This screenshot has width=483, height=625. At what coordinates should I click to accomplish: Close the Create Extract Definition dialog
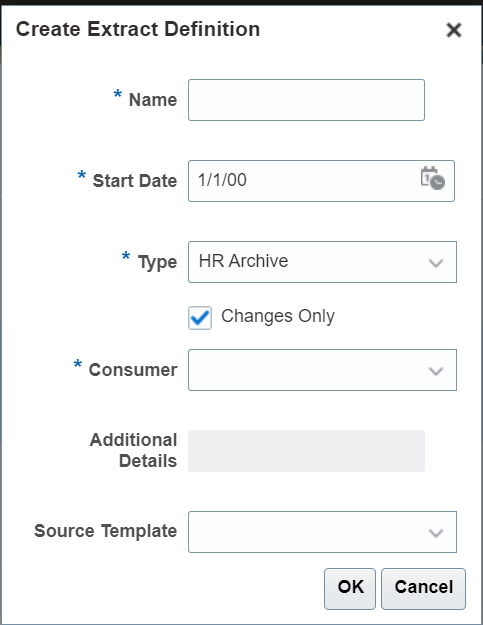click(x=454, y=30)
